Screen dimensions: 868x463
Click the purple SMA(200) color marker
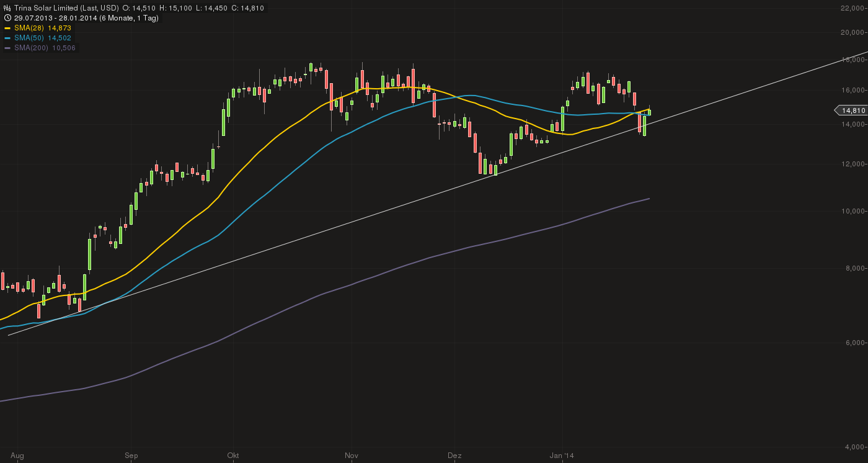pos(7,48)
